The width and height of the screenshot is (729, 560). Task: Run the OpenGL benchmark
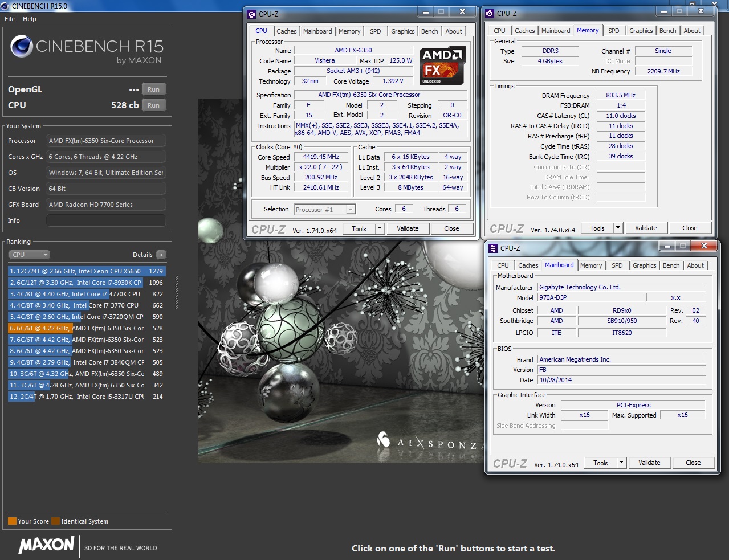click(x=154, y=89)
